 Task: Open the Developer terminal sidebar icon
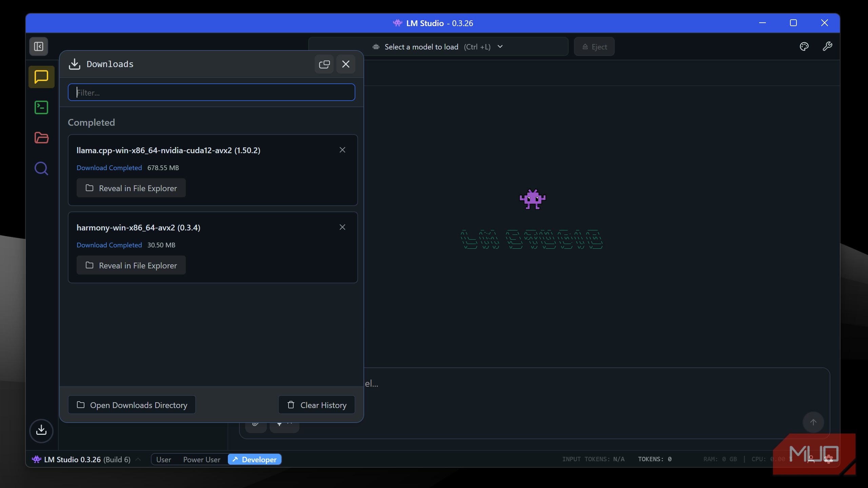coord(41,107)
